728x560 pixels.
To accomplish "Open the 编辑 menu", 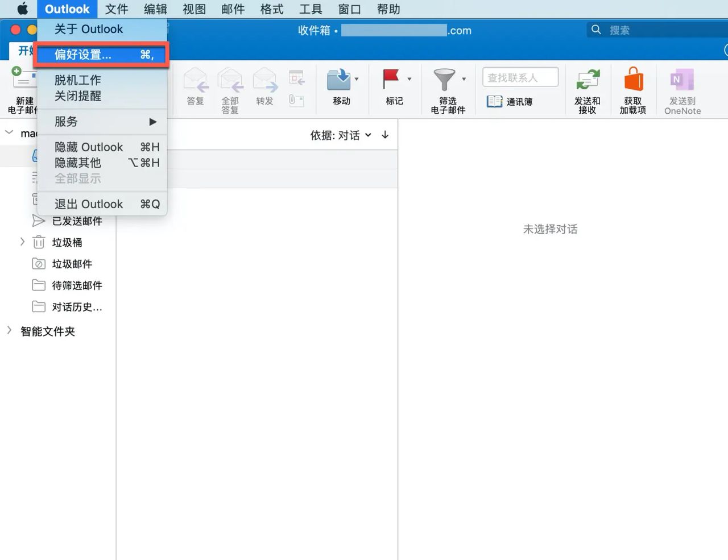I will click(155, 9).
